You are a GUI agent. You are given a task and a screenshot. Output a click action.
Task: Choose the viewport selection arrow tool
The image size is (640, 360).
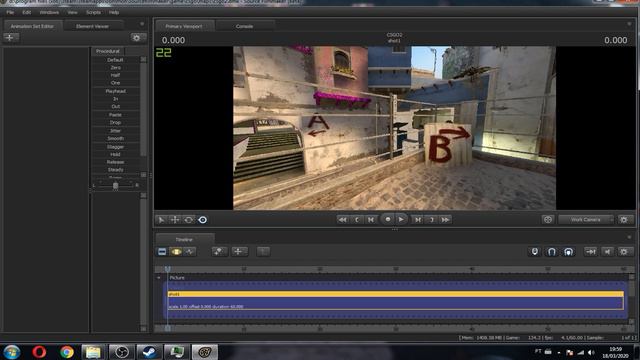tap(161, 220)
